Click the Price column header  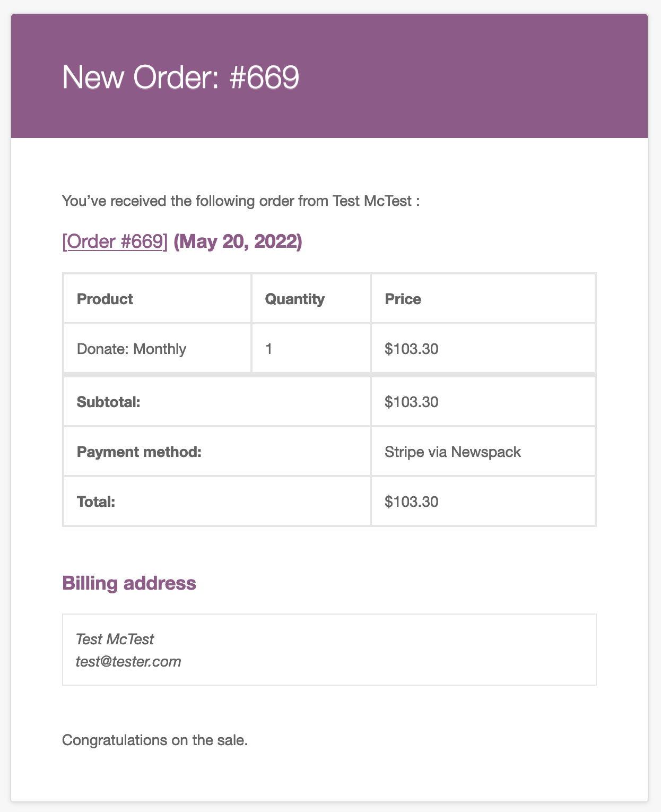coord(403,299)
